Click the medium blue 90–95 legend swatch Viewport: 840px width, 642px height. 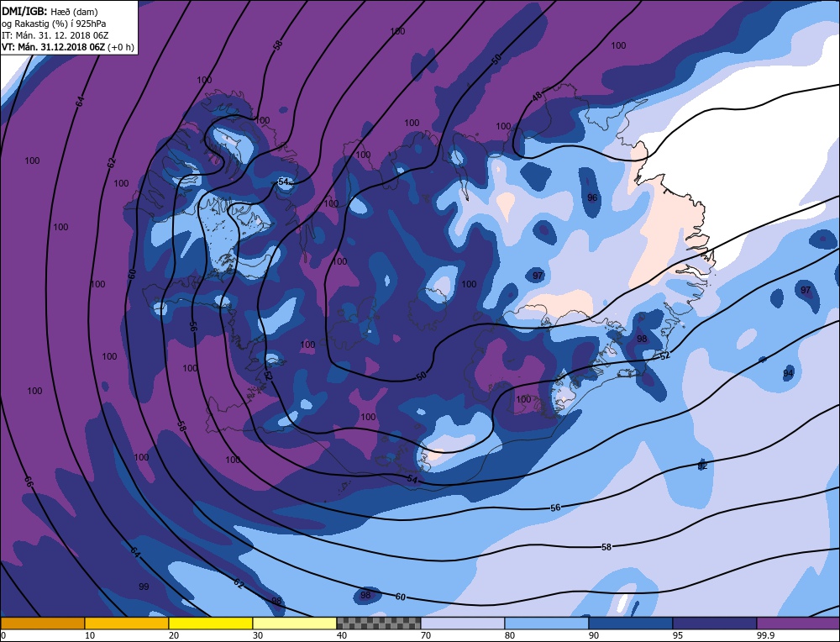coord(631,623)
